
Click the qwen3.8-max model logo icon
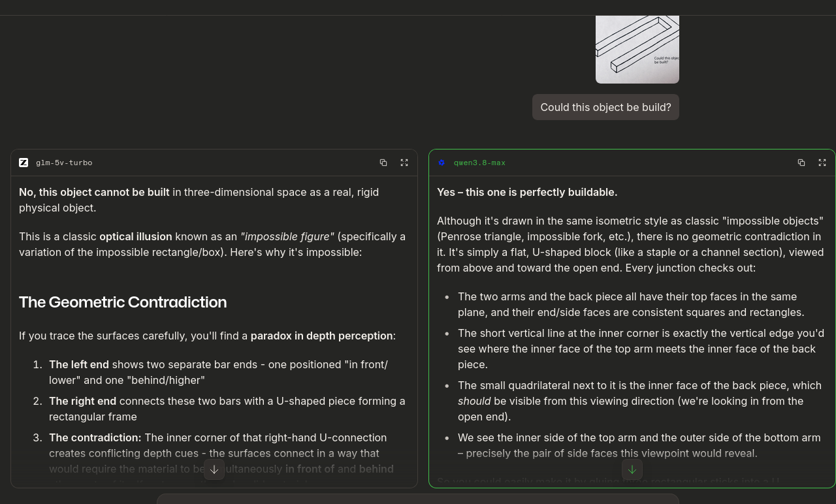pyautogui.click(x=442, y=163)
